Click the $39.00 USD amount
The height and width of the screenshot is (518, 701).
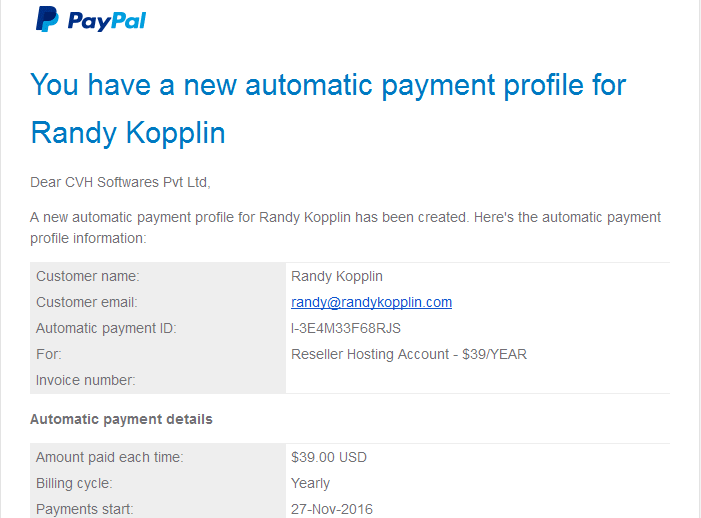tap(329, 457)
